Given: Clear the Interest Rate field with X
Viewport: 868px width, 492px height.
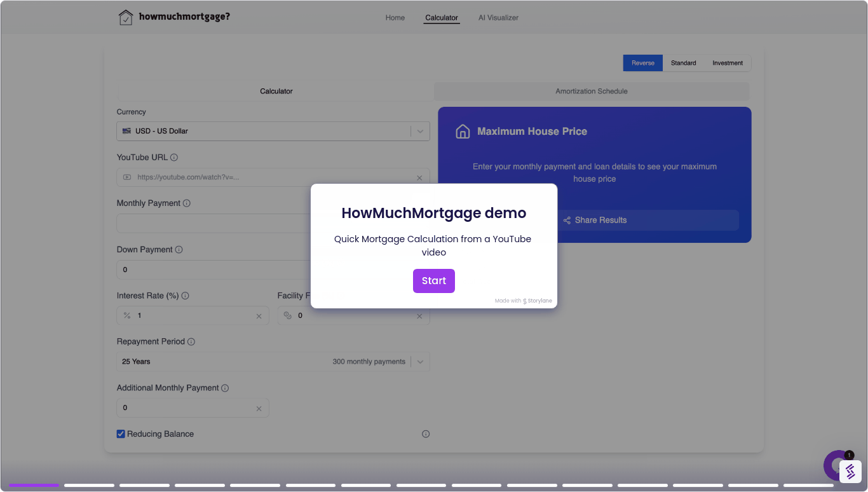Looking at the screenshot, I should [259, 316].
